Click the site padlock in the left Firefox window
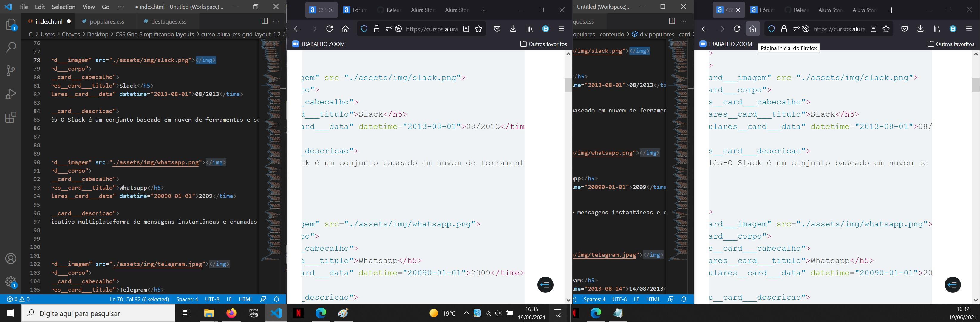The image size is (980, 322). click(x=377, y=29)
